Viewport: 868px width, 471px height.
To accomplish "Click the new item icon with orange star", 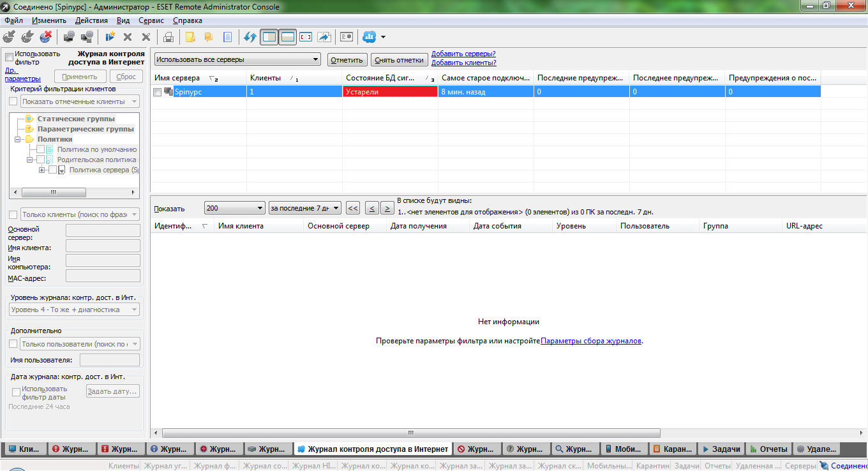I will click(x=110, y=37).
